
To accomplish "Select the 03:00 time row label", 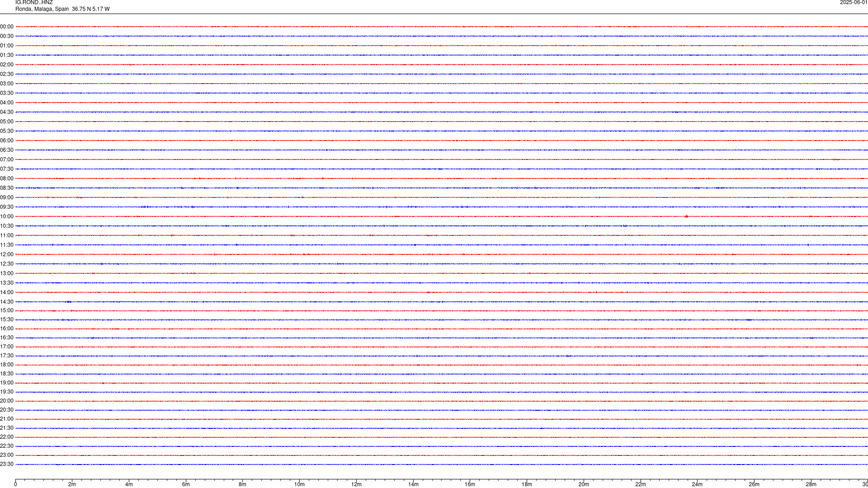I will [7, 84].
